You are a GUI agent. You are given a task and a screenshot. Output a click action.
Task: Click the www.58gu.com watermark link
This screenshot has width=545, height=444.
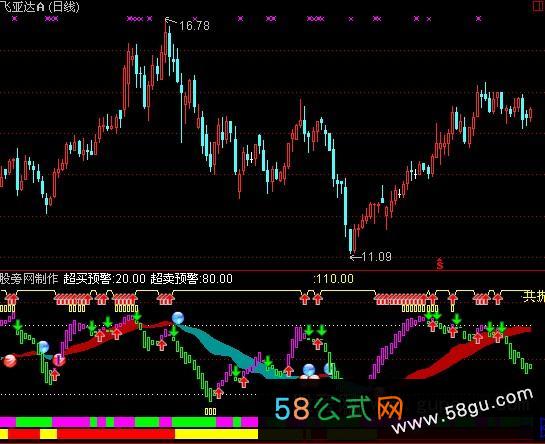pyautogui.click(x=462, y=411)
